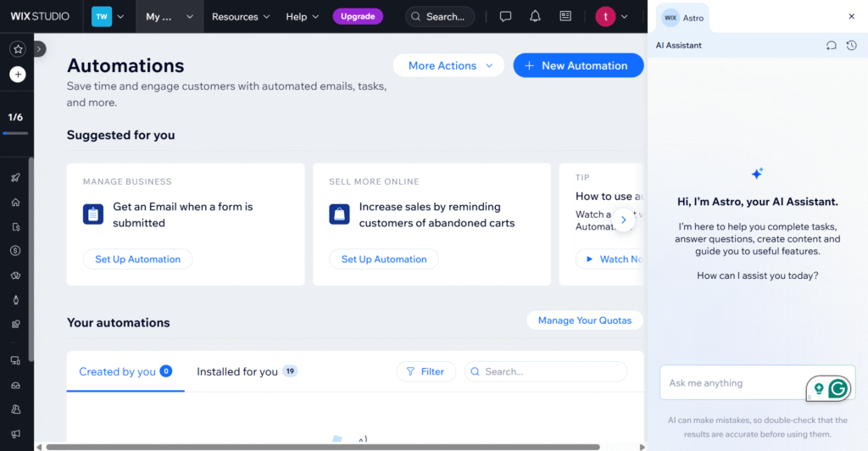The width and height of the screenshot is (868, 451).
Task: Click the news feed icon in top bar
Action: 565,16
